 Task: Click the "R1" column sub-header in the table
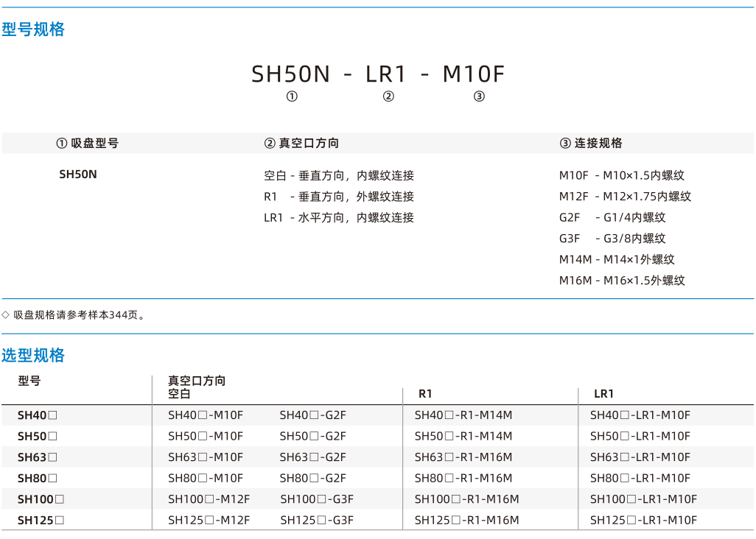425,394
